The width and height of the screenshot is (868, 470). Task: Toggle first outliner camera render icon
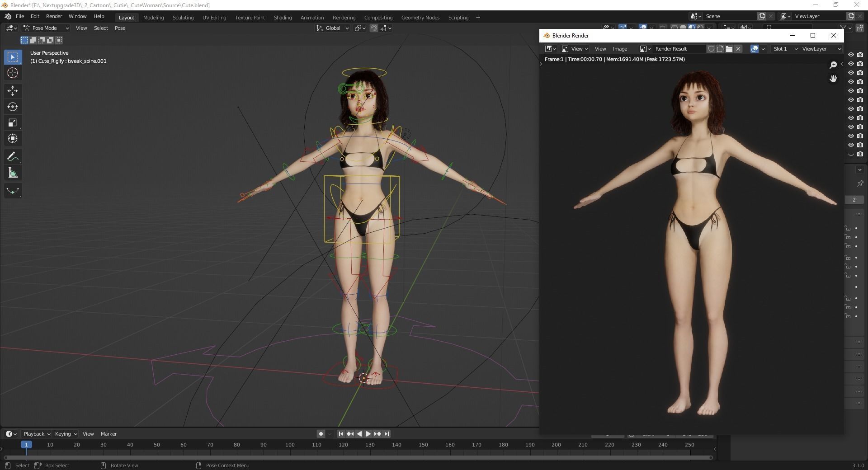[860, 55]
